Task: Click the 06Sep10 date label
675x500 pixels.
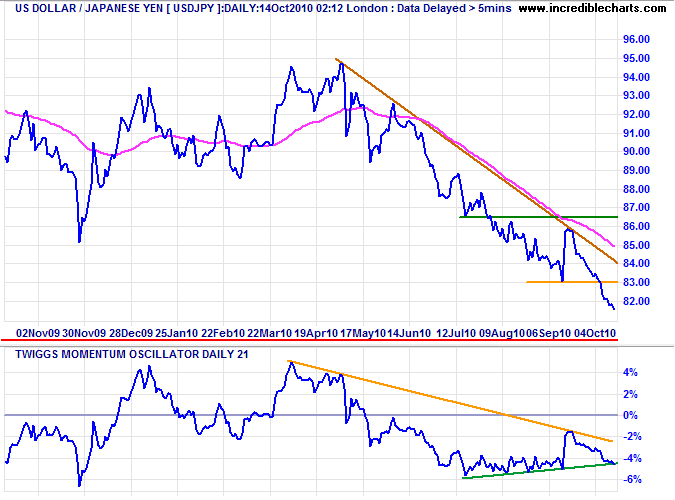Action: point(549,333)
